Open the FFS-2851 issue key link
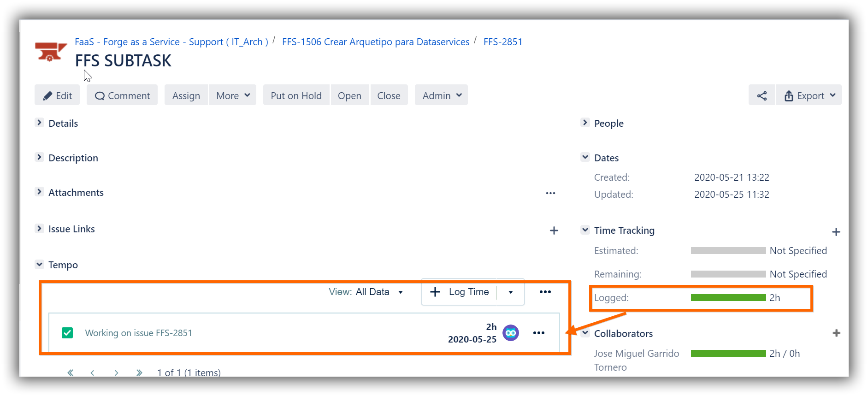 [x=503, y=42]
